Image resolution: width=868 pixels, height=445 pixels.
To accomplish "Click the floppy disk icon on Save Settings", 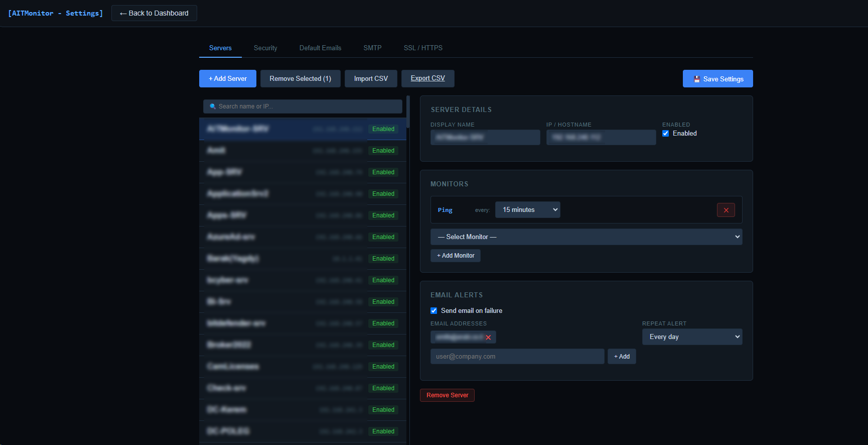I will [697, 79].
